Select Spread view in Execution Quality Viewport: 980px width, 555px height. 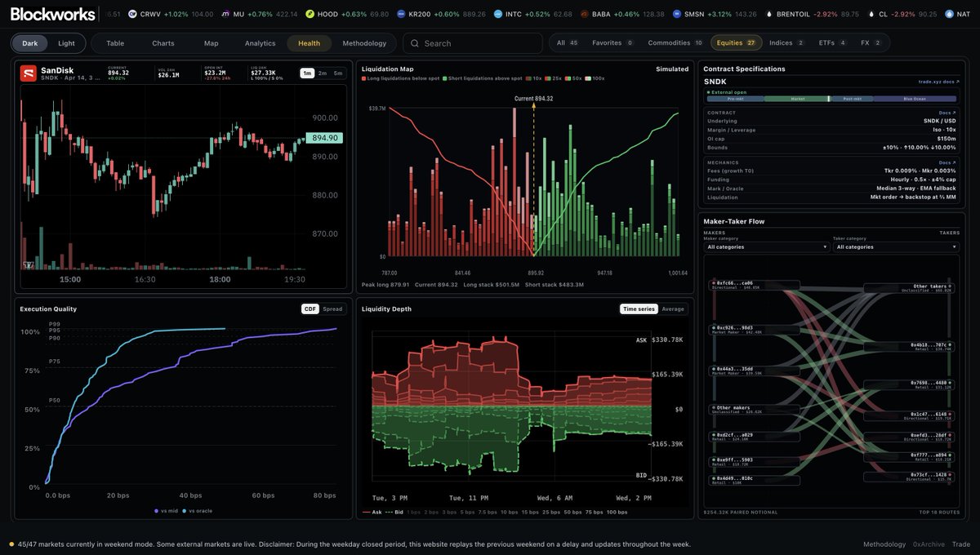[332, 309]
